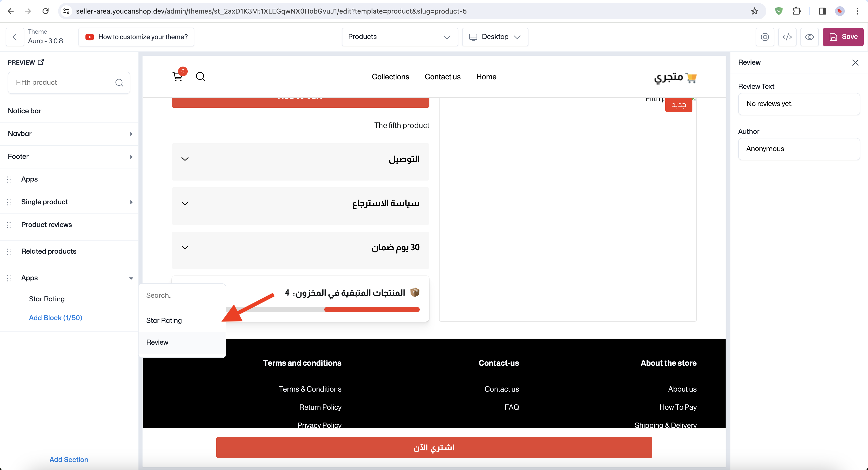Open Return Policy footer link
868x470 pixels.
pyautogui.click(x=320, y=407)
